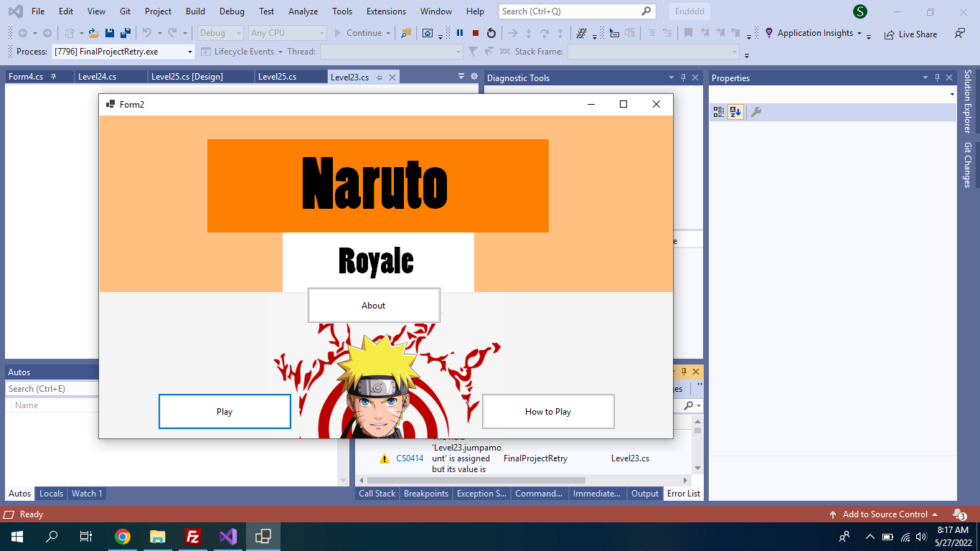
Task: Expand the Lifecycle Events dropdown
Action: (x=281, y=52)
